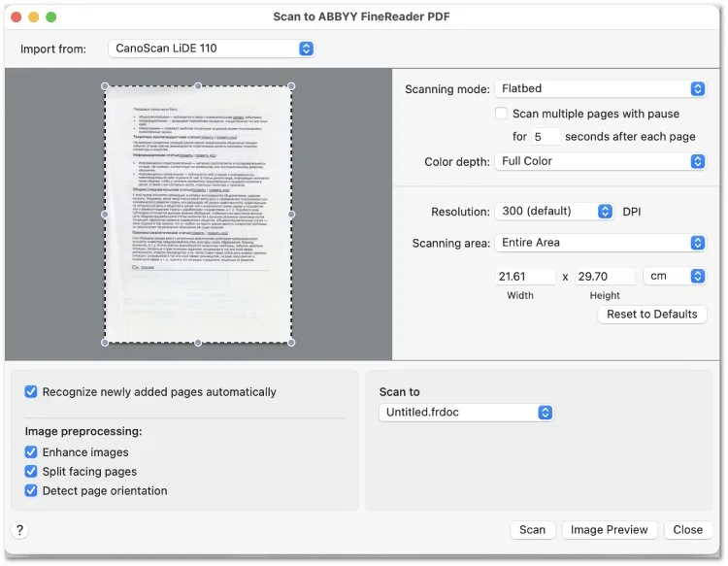Image resolution: width=728 pixels, height=566 pixels.
Task: Uncheck Recognize newly added pages automatically
Action: 31,392
